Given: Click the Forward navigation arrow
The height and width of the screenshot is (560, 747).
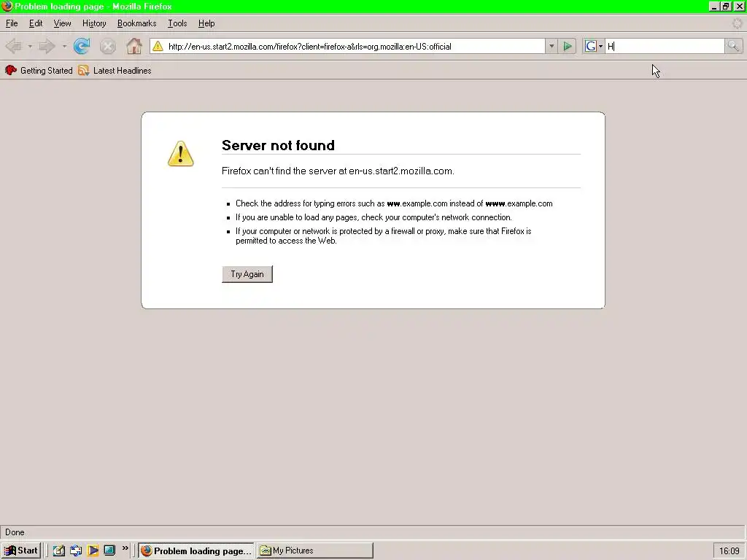Looking at the screenshot, I should (47, 46).
